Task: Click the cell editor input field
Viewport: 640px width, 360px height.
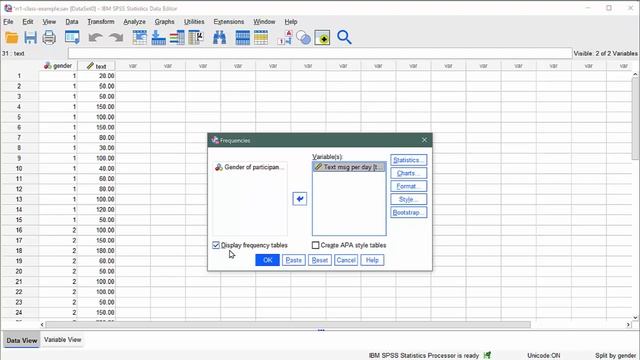Action: click(x=320, y=53)
